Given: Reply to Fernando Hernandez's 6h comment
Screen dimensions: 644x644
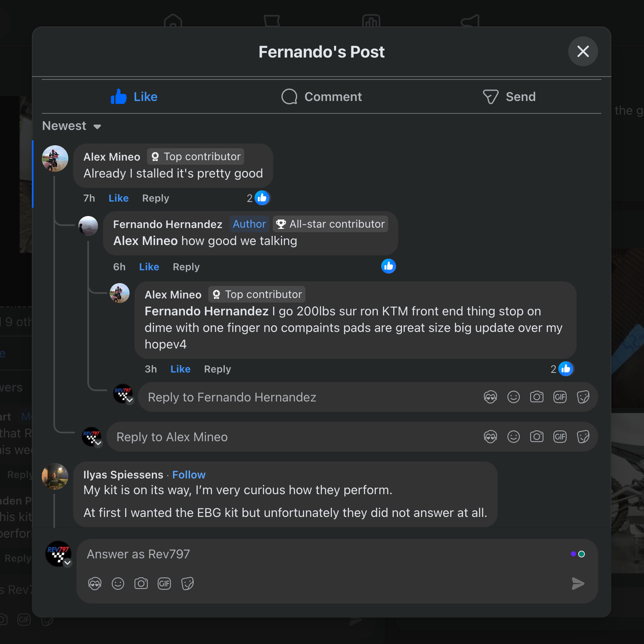Looking at the screenshot, I should (x=186, y=267).
